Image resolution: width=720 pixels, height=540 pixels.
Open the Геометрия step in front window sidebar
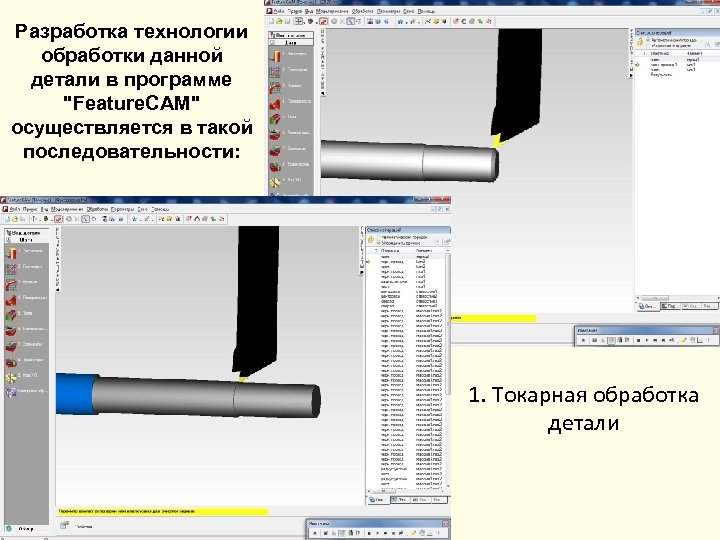[26, 267]
